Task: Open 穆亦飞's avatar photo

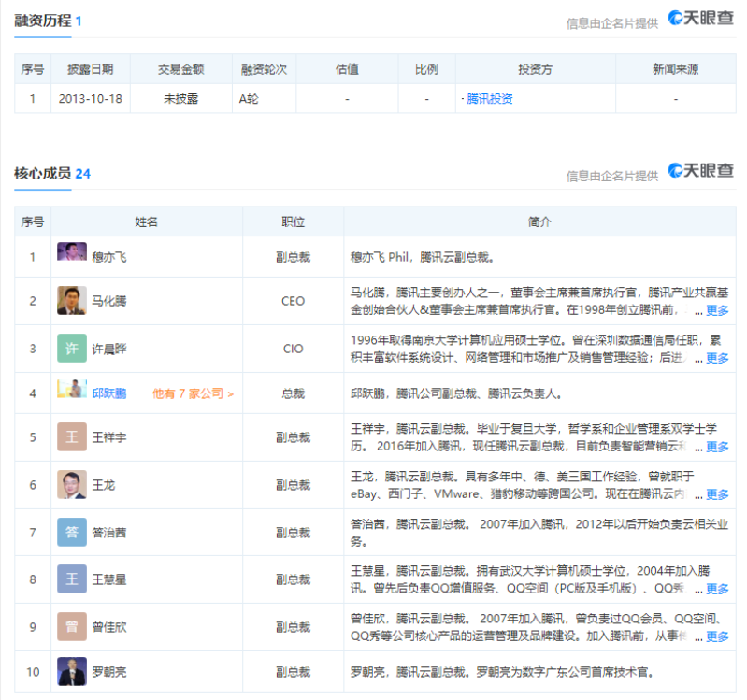Action: click(x=72, y=255)
